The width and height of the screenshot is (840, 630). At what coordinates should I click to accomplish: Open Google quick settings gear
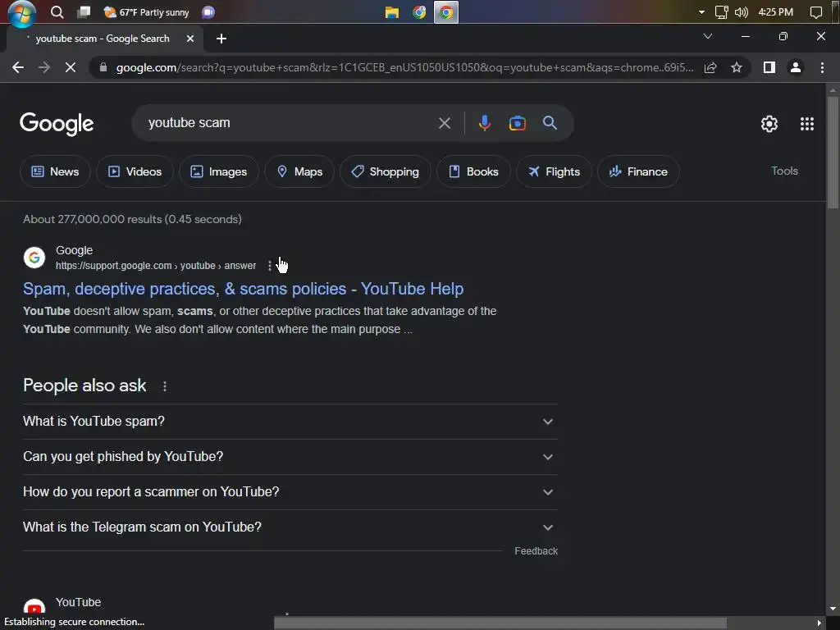pyautogui.click(x=769, y=124)
